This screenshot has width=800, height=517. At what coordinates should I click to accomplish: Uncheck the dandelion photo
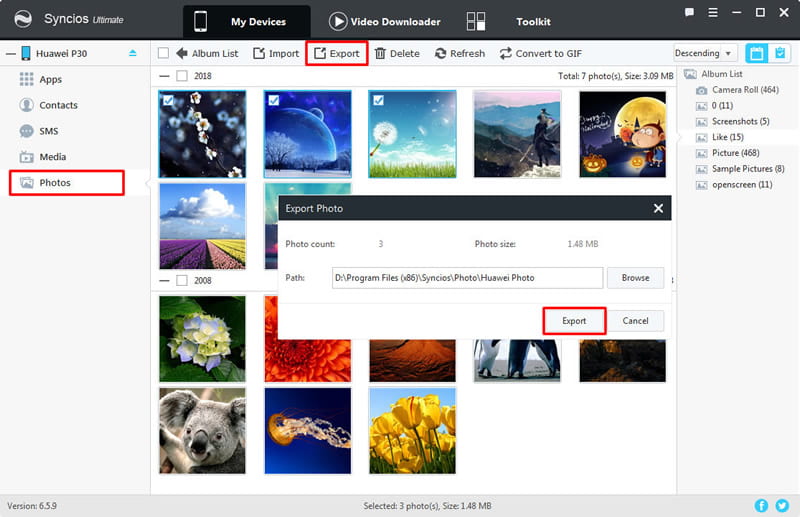379,101
